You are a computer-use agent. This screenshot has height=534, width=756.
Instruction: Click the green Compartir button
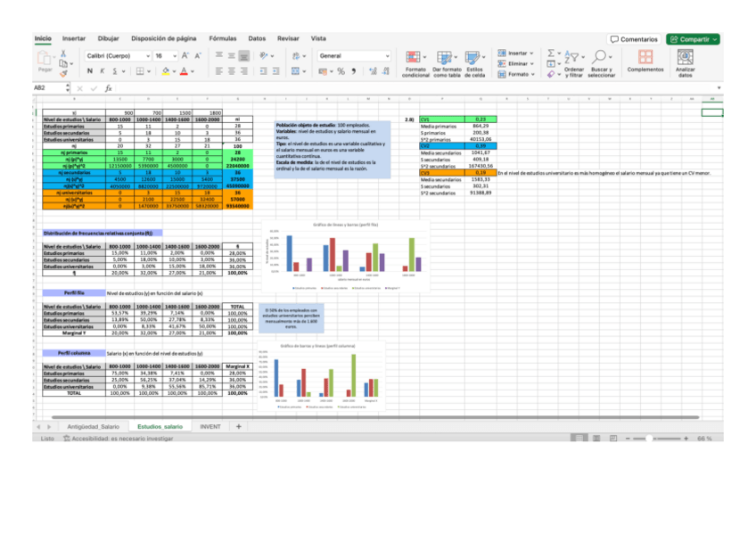pyautogui.click(x=693, y=39)
